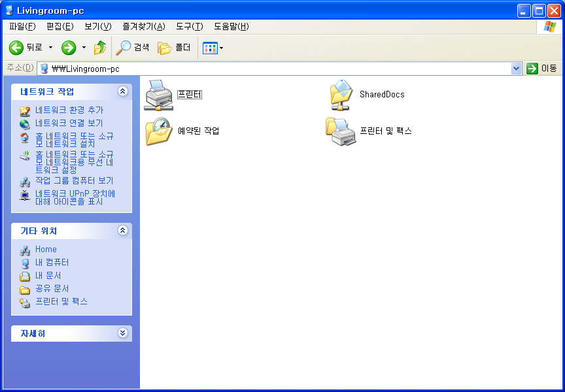Click the 공유 문서 link

pyautogui.click(x=52, y=289)
